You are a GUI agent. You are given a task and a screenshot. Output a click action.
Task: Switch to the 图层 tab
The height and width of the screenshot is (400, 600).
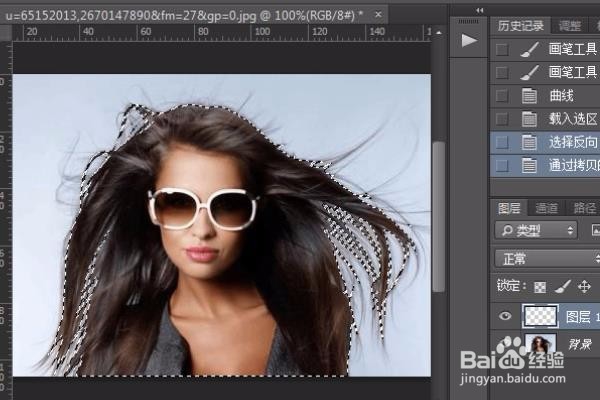pyautogui.click(x=509, y=208)
